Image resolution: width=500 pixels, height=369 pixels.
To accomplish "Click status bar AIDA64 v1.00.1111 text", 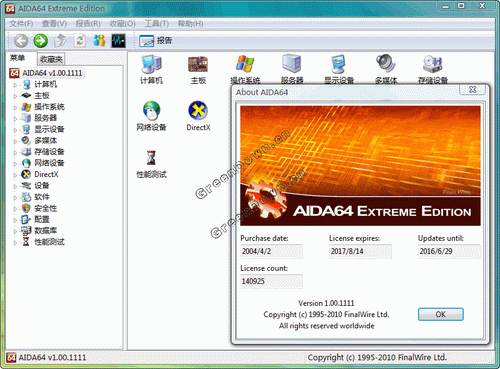I will (x=52, y=358).
